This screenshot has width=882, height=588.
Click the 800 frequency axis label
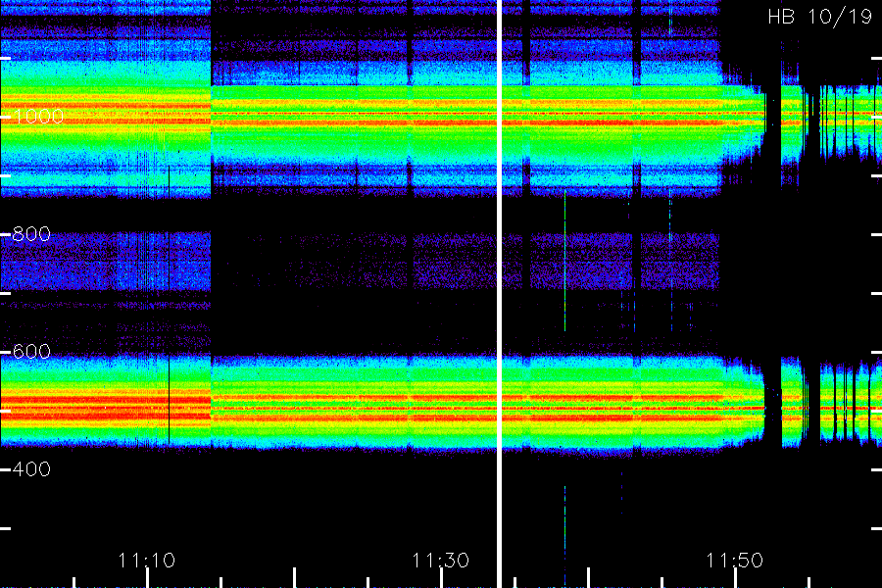pyautogui.click(x=31, y=234)
